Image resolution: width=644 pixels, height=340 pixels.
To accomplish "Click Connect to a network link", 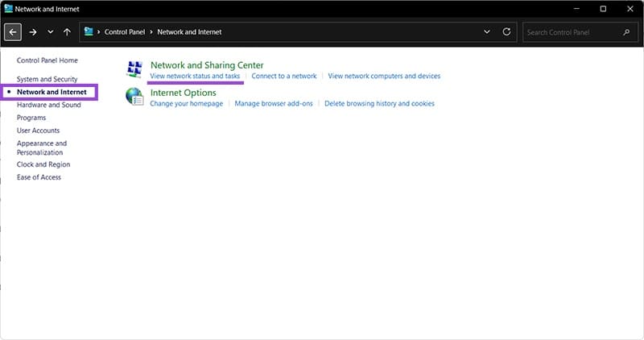I will click(x=283, y=76).
